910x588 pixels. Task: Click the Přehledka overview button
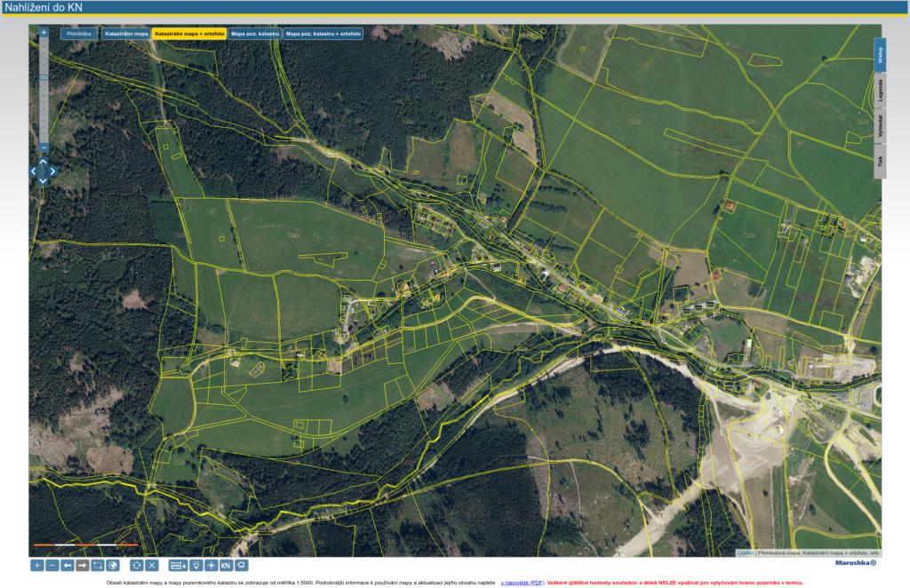pyautogui.click(x=79, y=34)
